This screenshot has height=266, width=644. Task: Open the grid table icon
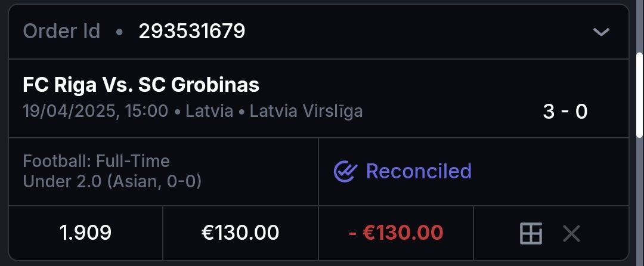point(531,233)
